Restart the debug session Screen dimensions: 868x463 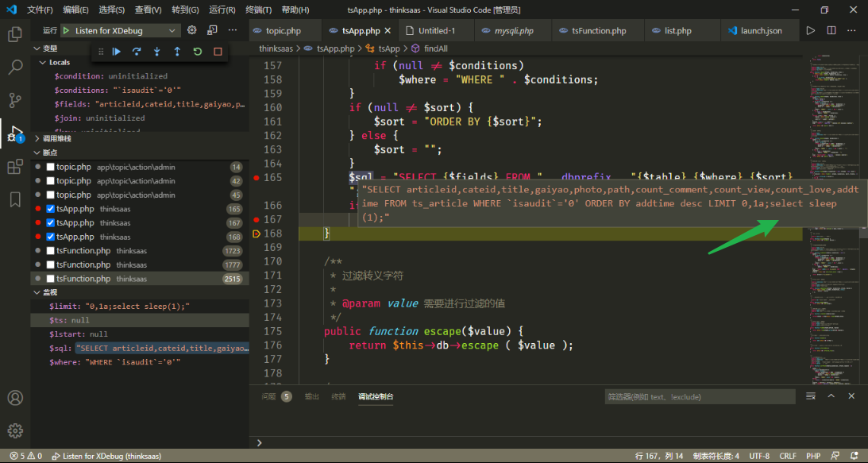tap(198, 52)
